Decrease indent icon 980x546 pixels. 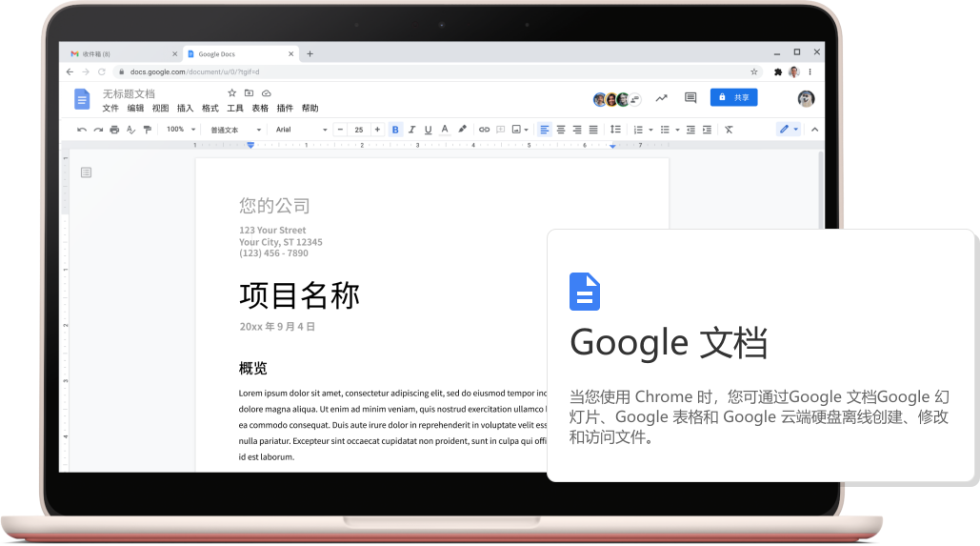pos(690,130)
